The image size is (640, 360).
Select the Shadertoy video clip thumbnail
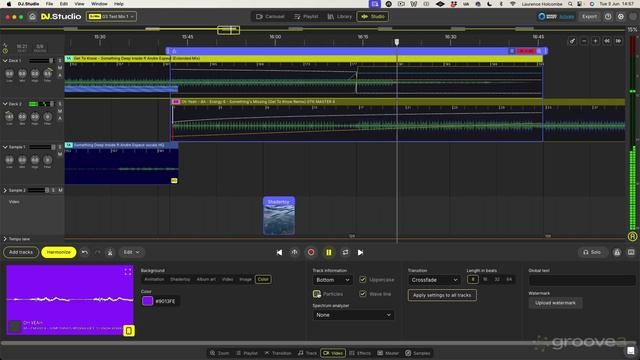pyautogui.click(x=279, y=216)
